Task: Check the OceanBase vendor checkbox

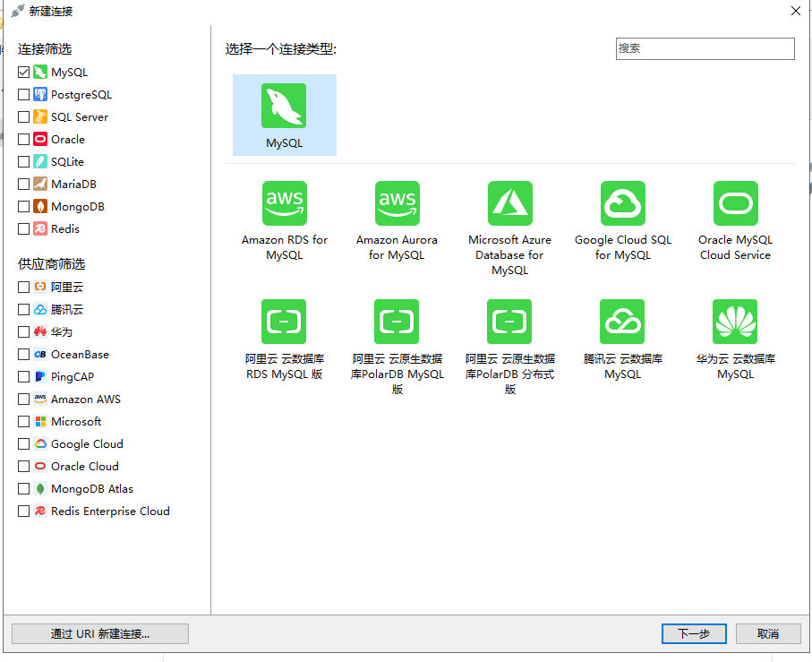Action: click(24, 355)
